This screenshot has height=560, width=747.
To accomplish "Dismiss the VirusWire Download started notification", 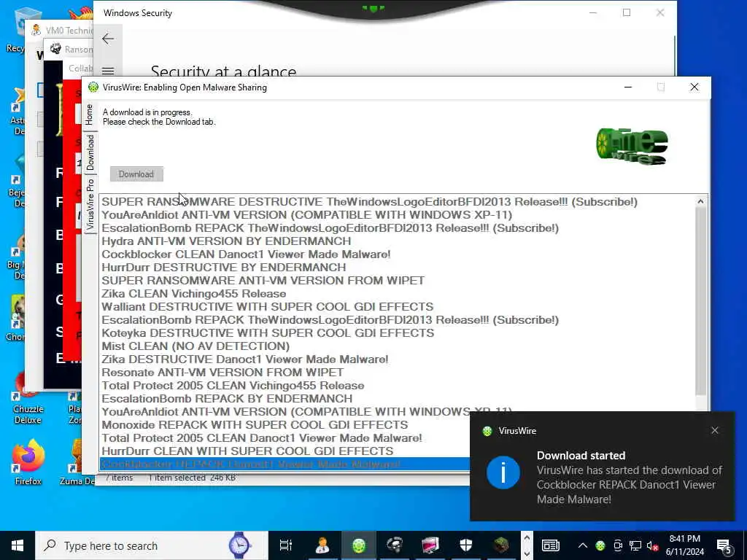I will pyautogui.click(x=715, y=430).
